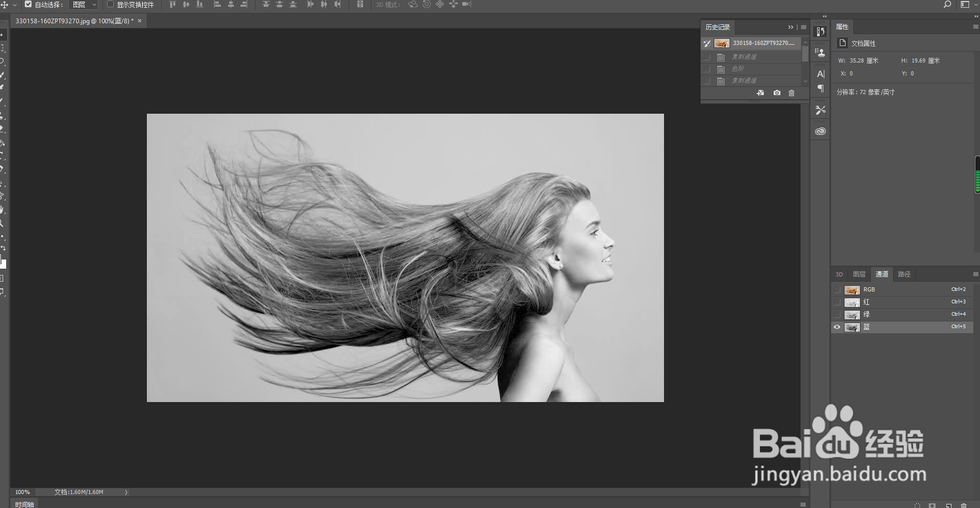
Task: Expand the History panel double-arrow button
Action: 790,27
